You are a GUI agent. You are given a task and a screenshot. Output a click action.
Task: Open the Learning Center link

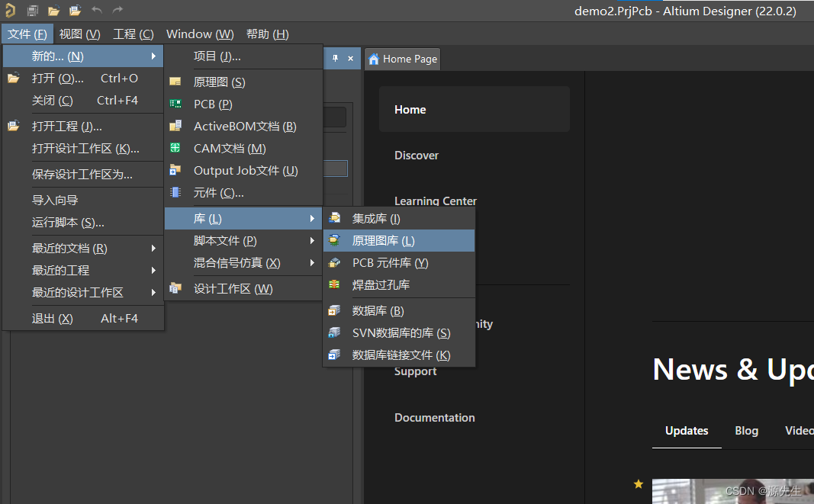tap(436, 201)
